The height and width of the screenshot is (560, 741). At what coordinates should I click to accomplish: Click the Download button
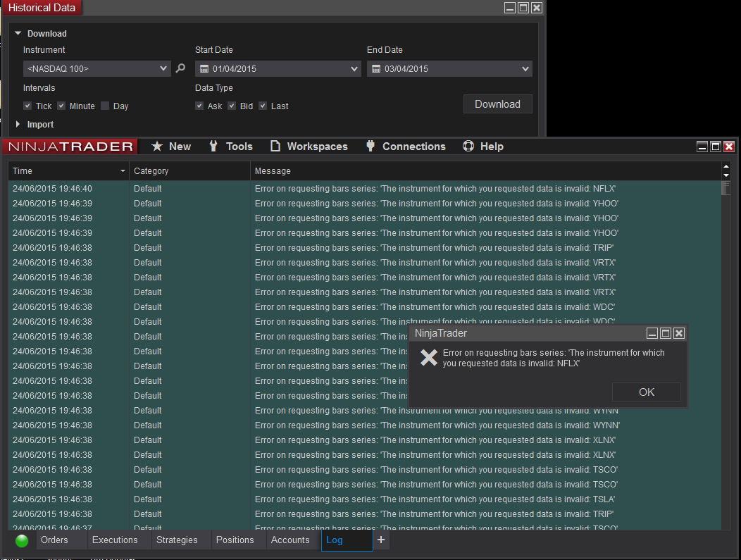click(x=497, y=104)
